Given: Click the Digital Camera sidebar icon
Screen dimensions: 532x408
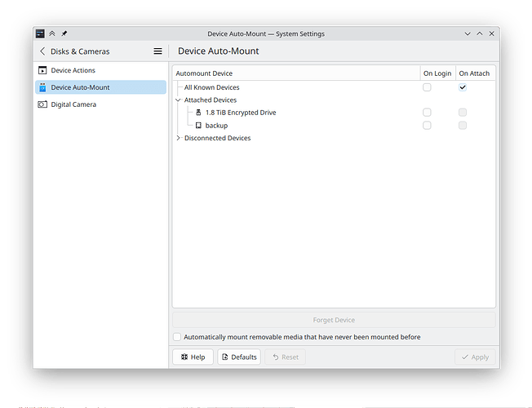Looking at the screenshot, I should coord(42,104).
